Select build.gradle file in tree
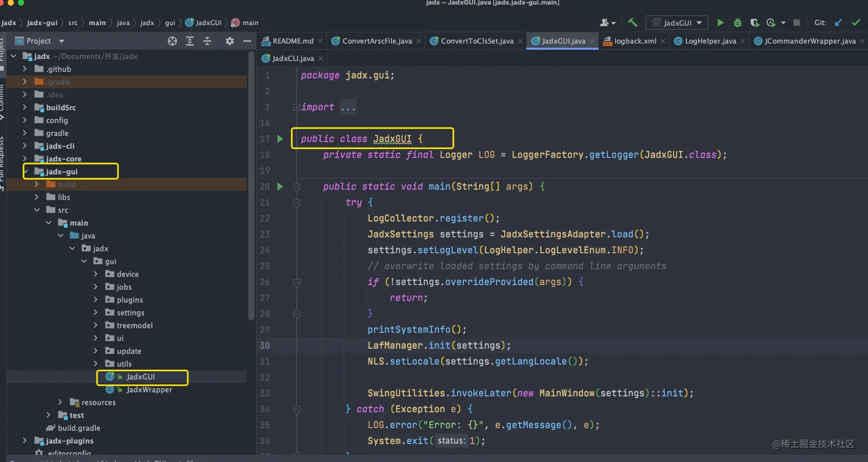868x462 pixels. (79, 428)
